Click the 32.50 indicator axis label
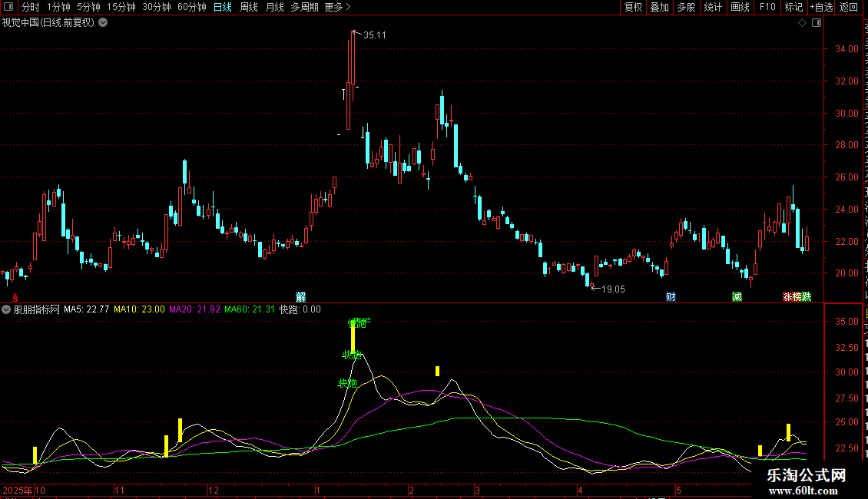 point(847,348)
